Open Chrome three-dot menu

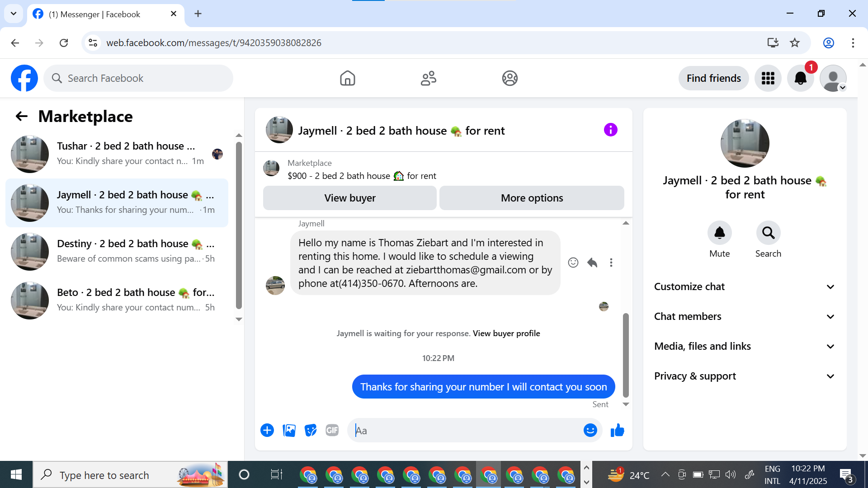click(x=853, y=43)
